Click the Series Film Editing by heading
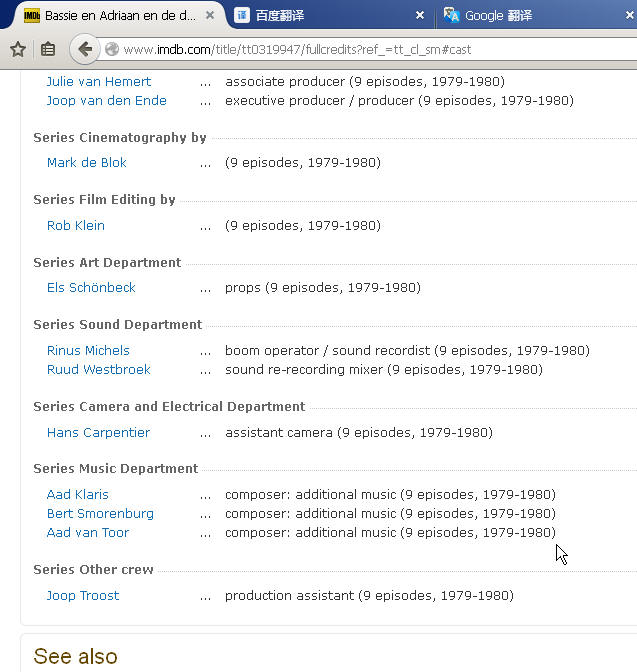This screenshot has width=637, height=672. [x=104, y=200]
